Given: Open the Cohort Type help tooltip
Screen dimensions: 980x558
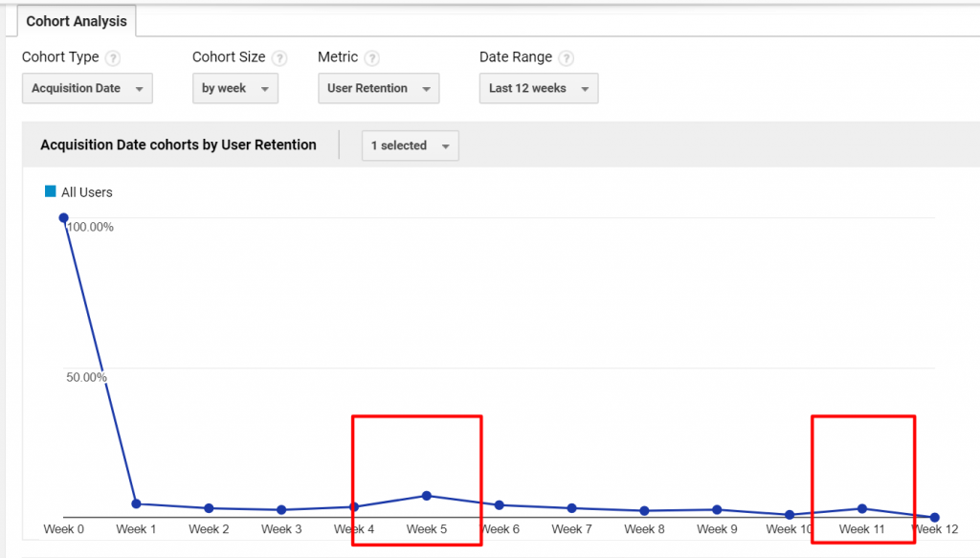Looking at the screenshot, I should tap(112, 57).
